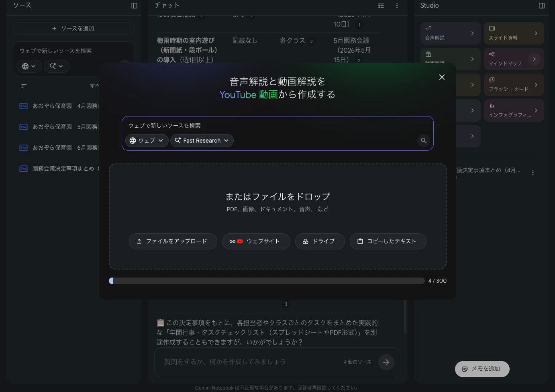Image resolution: width=555 pixels, height=392 pixels.
Task: Create スライド資料 in Studio
Action: click(x=514, y=33)
